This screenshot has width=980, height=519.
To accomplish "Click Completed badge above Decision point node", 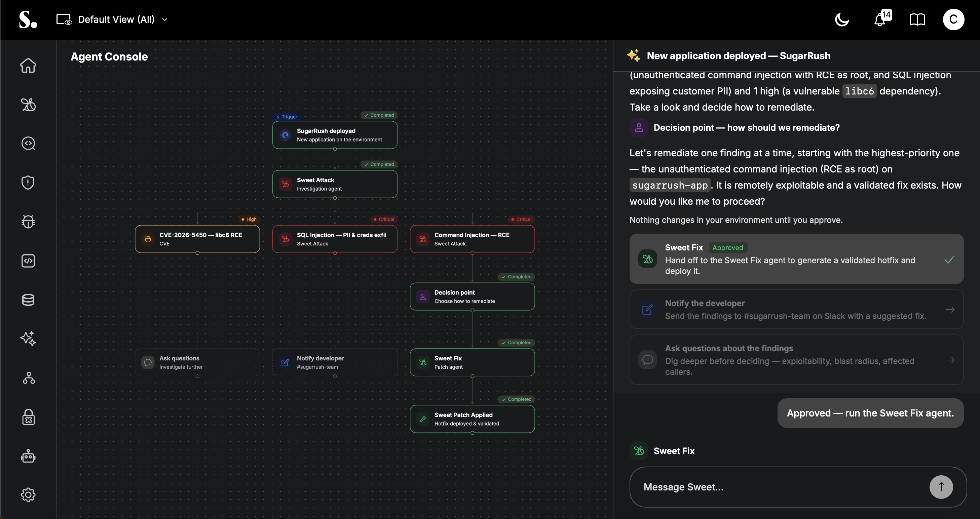I will coord(516,277).
